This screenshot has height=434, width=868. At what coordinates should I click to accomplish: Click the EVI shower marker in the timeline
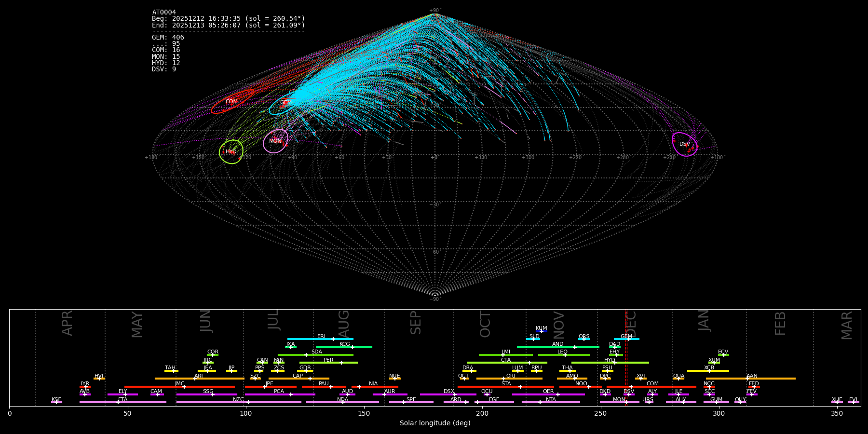point(854,402)
